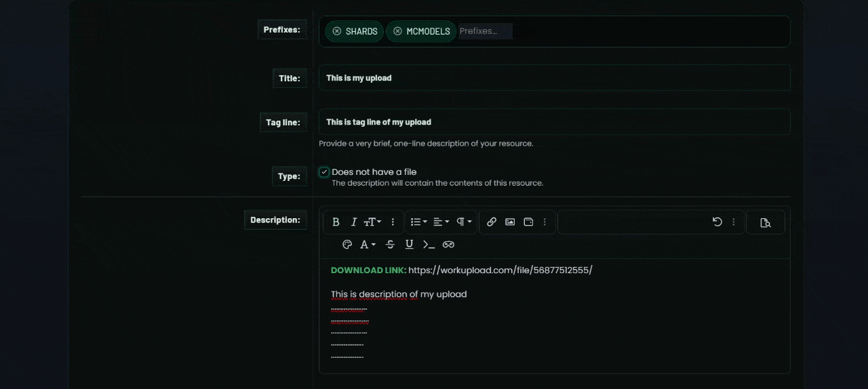Image resolution: width=868 pixels, height=389 pixels.
Task: Toggle bold formatting in description editor
Action: (x=336, y=222)
